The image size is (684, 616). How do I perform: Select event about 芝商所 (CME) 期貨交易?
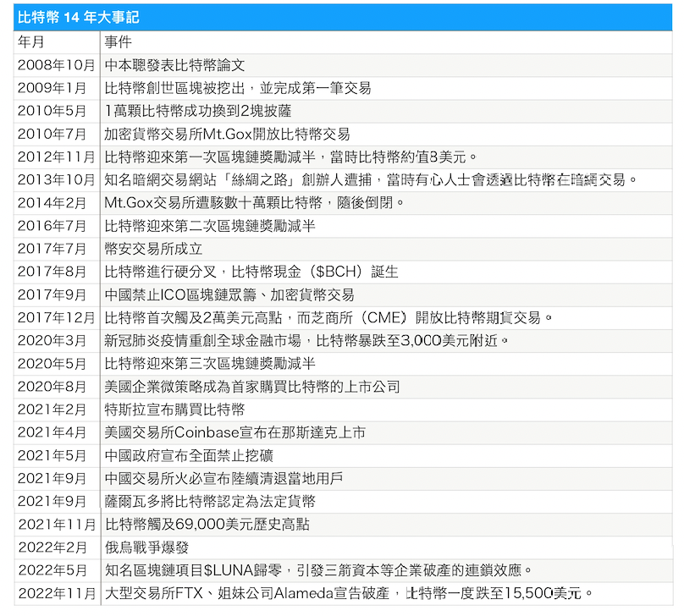click(328, 318)
